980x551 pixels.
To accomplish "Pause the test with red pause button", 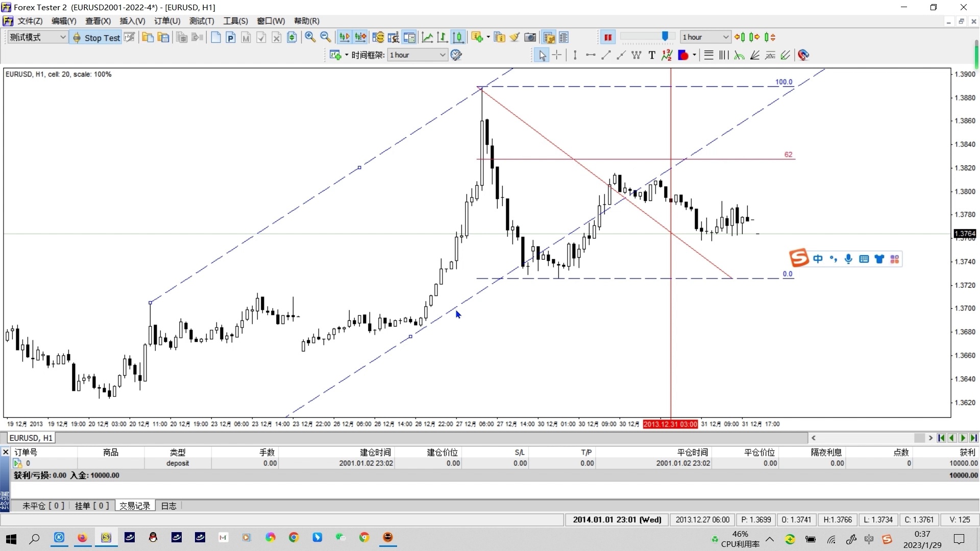I will tap(608, 37).
